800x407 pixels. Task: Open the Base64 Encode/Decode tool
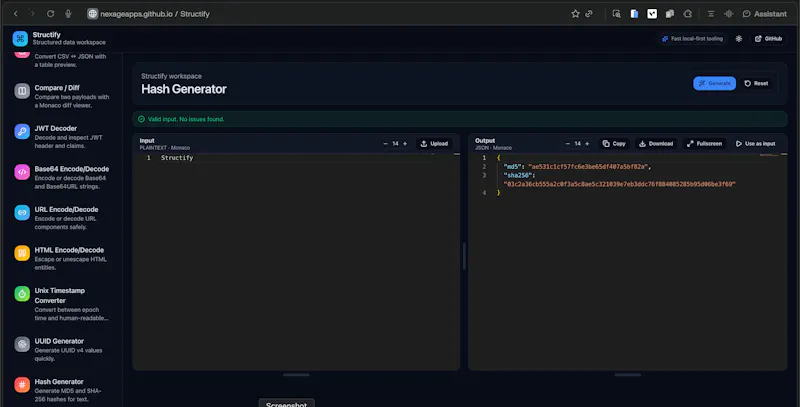click(x=62, y=177)
